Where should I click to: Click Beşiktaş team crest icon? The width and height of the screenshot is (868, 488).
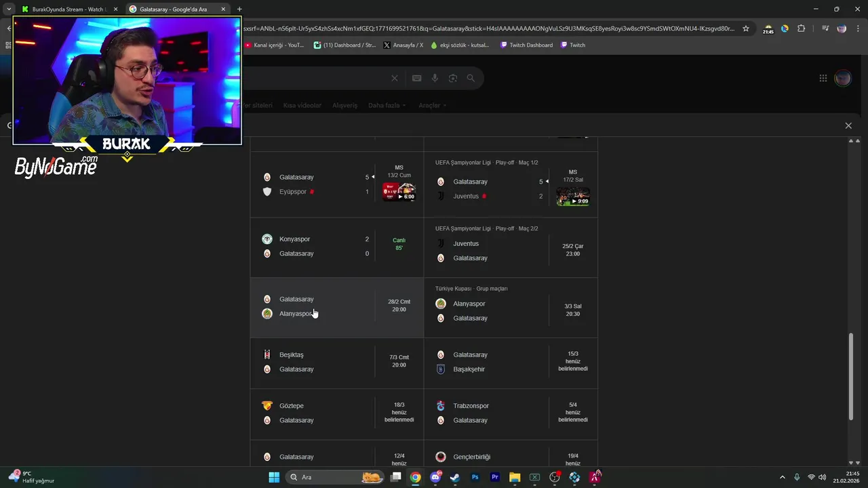point(267,355)
